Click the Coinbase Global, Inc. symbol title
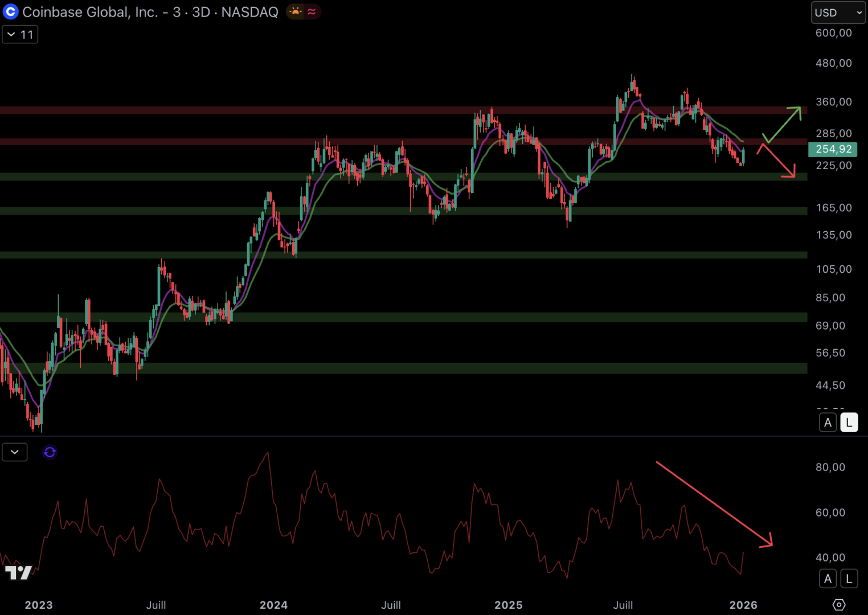The image size is (868, 615). tap(90, 12)
